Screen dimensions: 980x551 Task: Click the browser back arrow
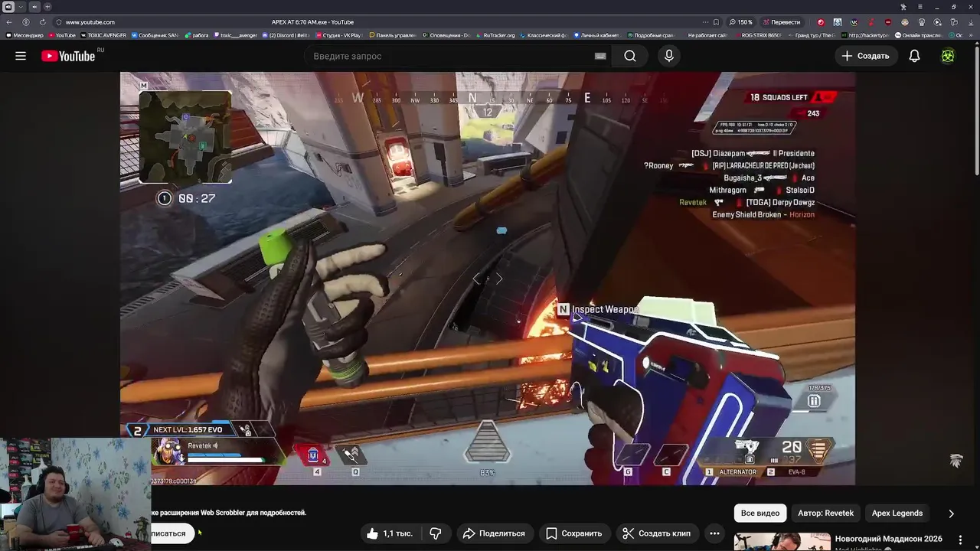(x=9, y=22)
